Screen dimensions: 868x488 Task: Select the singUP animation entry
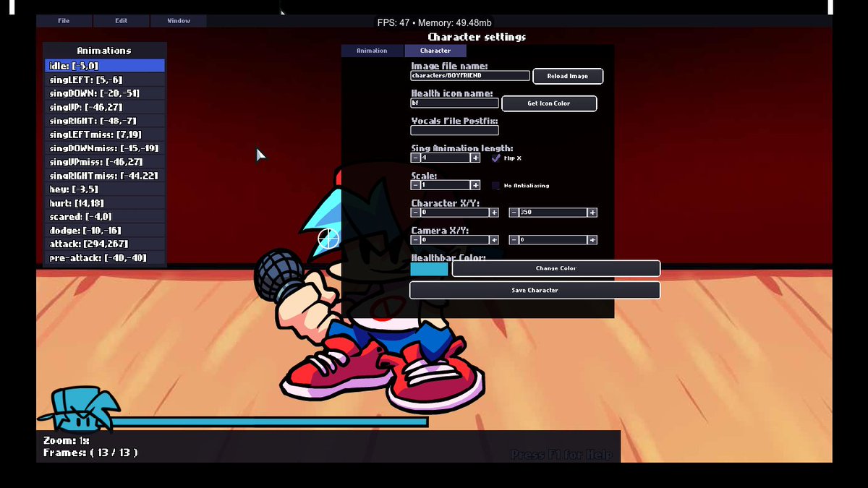105,107
